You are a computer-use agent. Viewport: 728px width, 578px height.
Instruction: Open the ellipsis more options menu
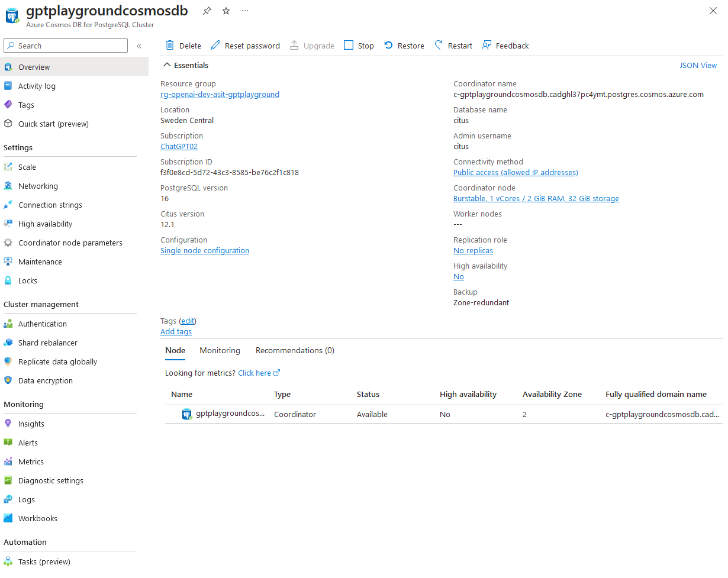tap(244, 11)
